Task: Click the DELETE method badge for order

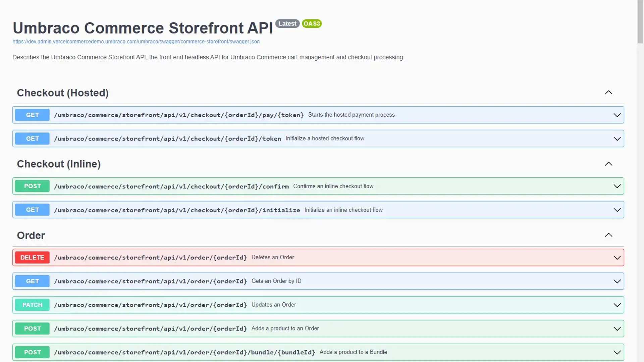Action: pyautogui.click(x=32, y=257)
